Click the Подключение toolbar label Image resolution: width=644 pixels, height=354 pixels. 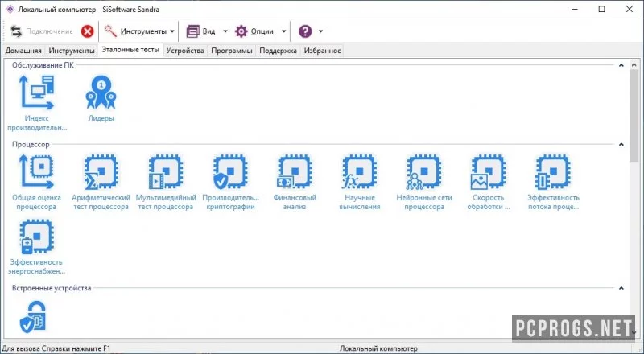pyautogui.click(x=49, y=31)
